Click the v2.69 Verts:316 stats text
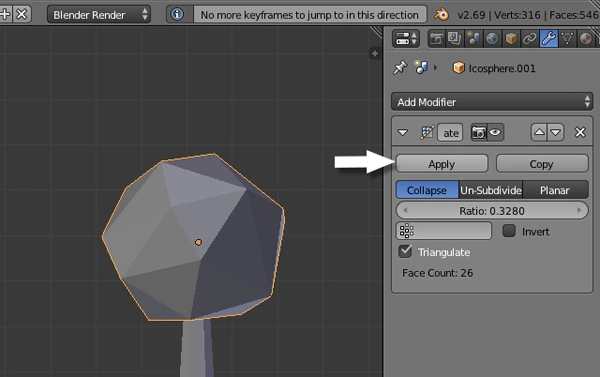The width and height of the screenshot is (600, 377). tap(528, 15)
